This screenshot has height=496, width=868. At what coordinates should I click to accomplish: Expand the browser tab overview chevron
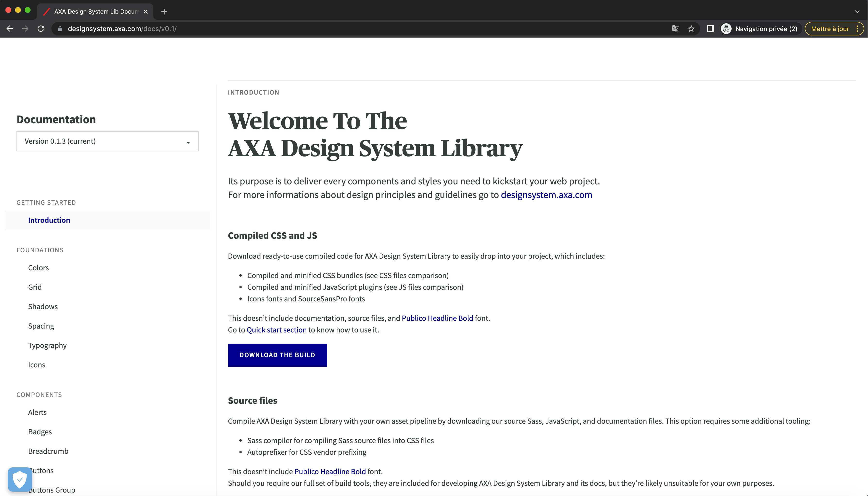point(857,11)
